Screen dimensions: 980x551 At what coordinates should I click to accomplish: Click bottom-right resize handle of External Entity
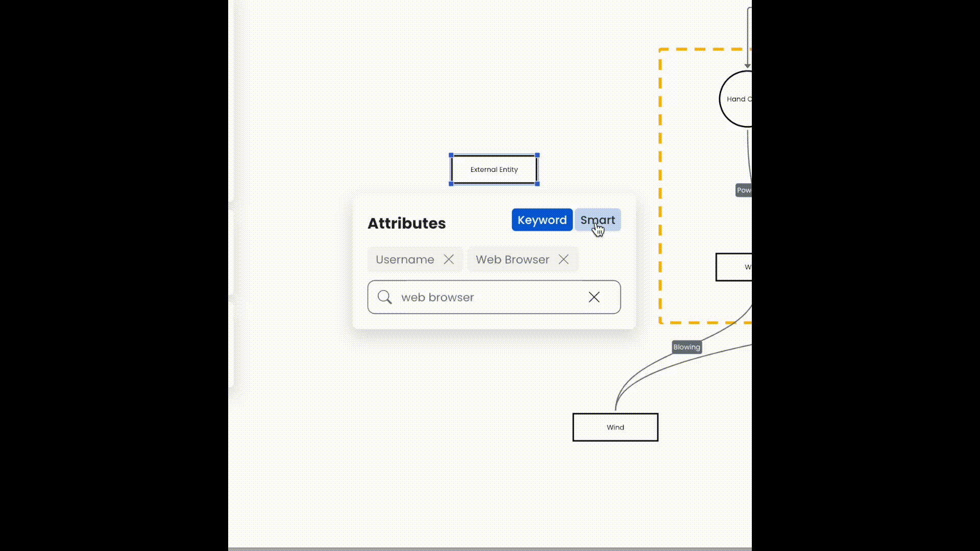pyautogui.click(x=537, y=184)
